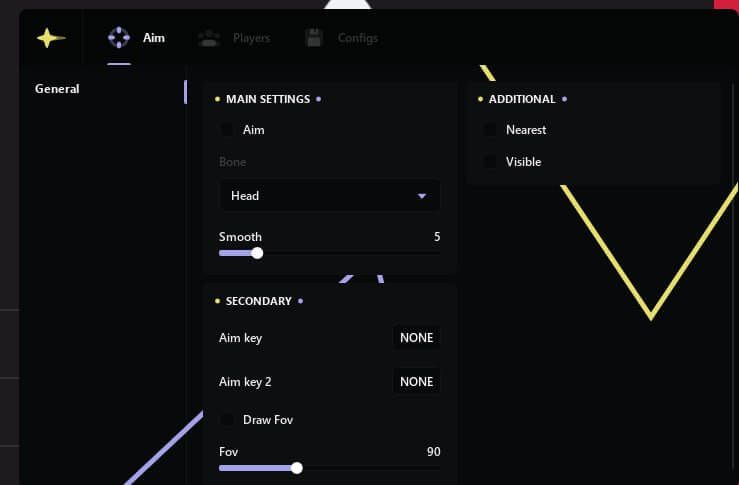Click the Aim key 2 NONE button

pyautogui.click(x=416, y=382)
